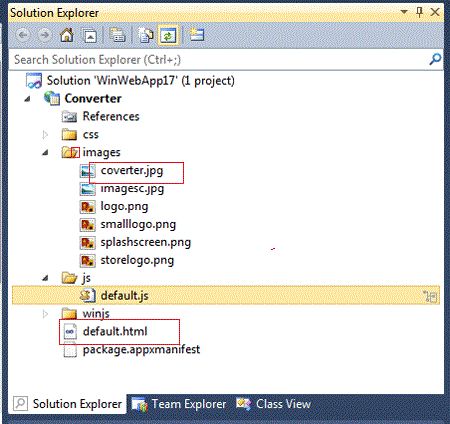Image resolution: width=450 pixels, height=424 pixels.
Task: Close the Solution Explorer panel
Action: pos(435,12)
